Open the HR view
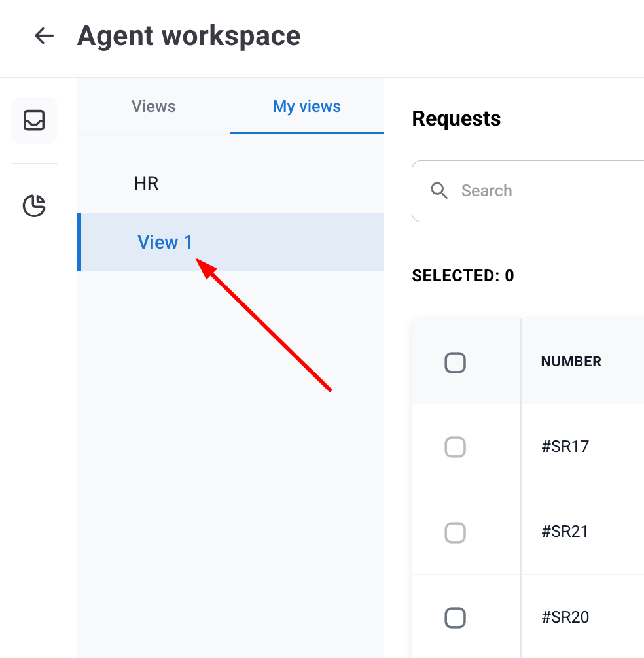644x658 pixels. pyautogui.click(x=147, y=183)
